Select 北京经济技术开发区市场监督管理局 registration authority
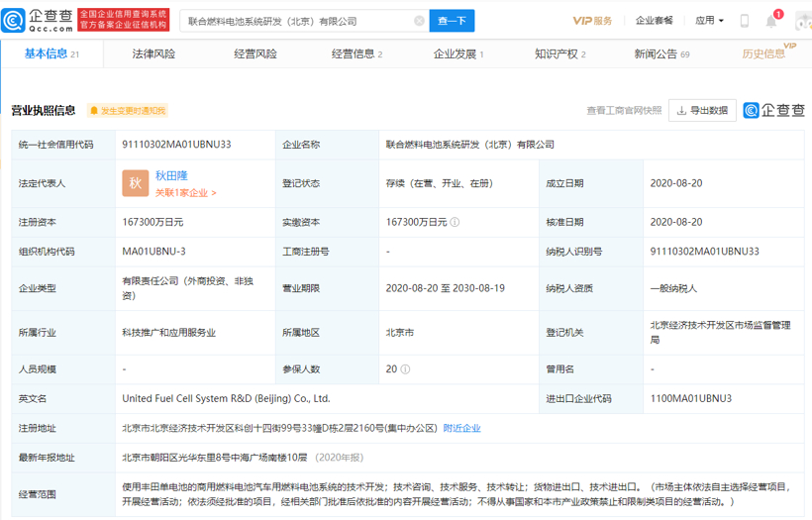The width and height of the screenshot is (812, 520). 720,333
